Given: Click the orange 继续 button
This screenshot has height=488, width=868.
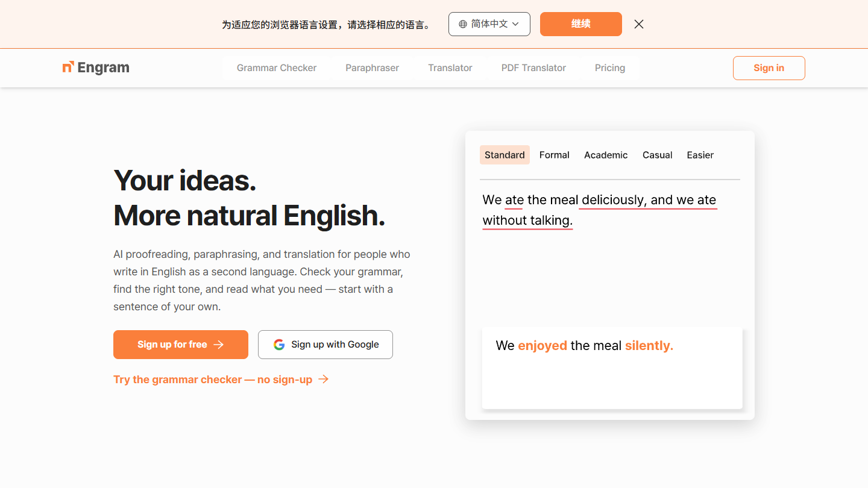Looking at the screenshot, I should tap(581, 24).
